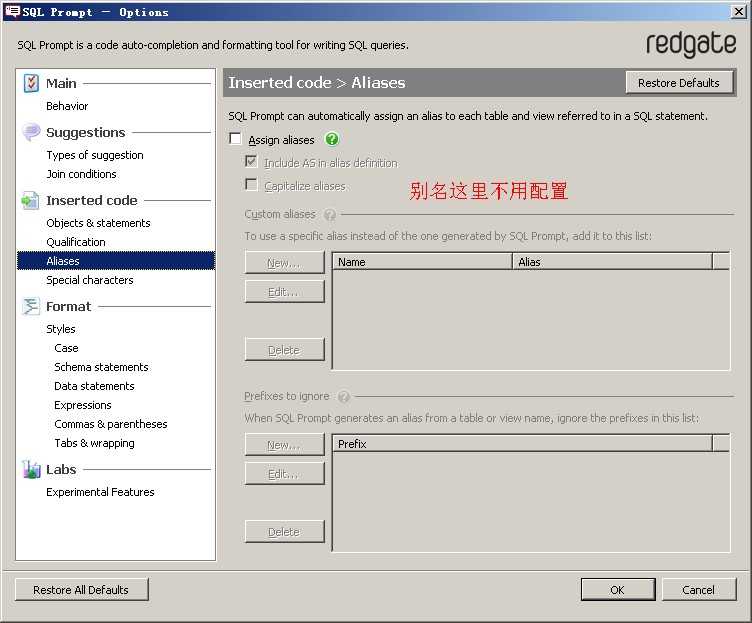752x623 pixels.
Task: Open Commas & parentheses settings
Action: tap(111, 424)
